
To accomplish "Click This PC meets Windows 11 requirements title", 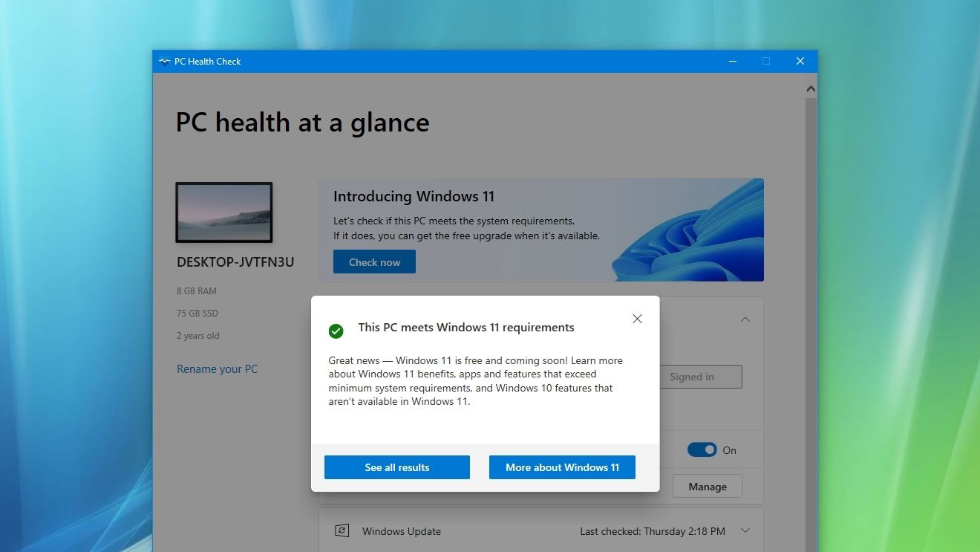I will tap(466, 328).
